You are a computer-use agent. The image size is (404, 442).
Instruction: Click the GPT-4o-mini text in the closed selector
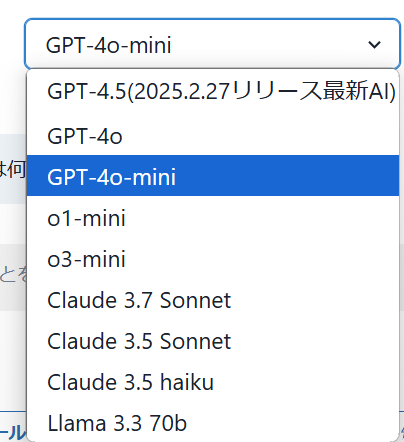[109, 45]
